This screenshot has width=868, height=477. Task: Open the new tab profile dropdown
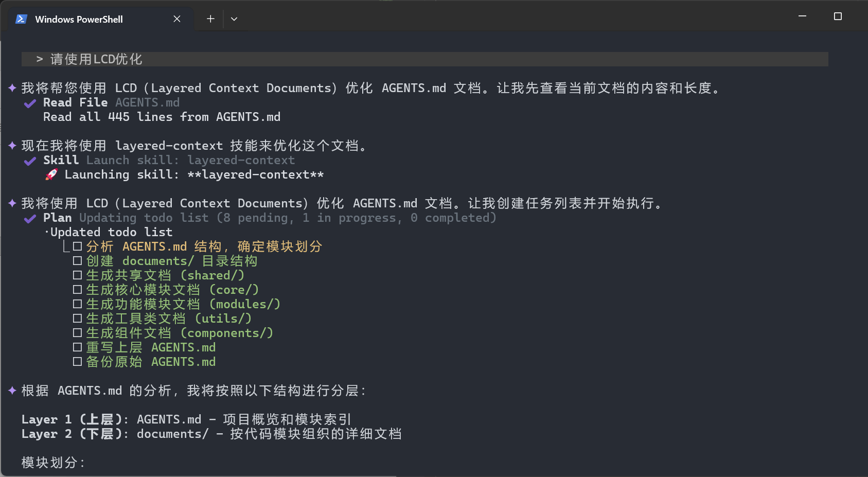[x=234, y=19]
